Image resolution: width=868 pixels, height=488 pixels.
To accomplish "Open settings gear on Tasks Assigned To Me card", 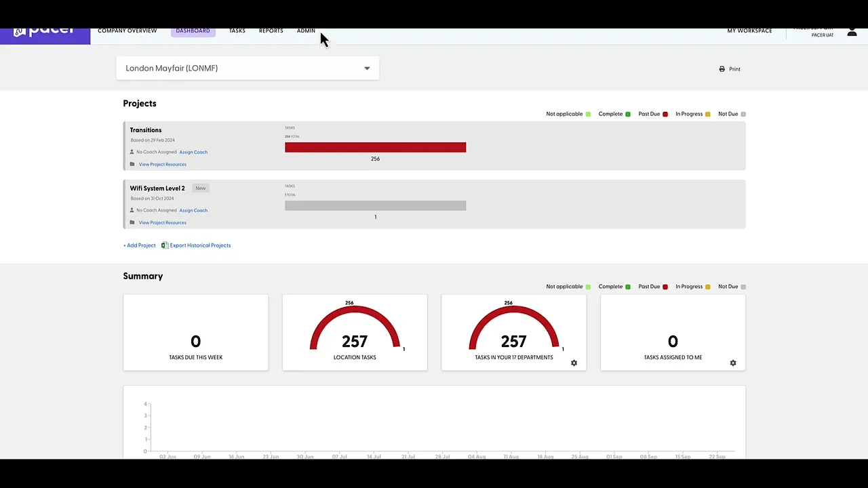I will coord(733,363).
